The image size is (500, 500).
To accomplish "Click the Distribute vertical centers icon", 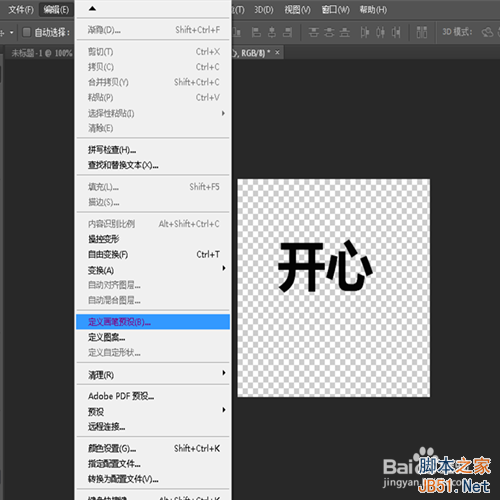I will point(329,32).
